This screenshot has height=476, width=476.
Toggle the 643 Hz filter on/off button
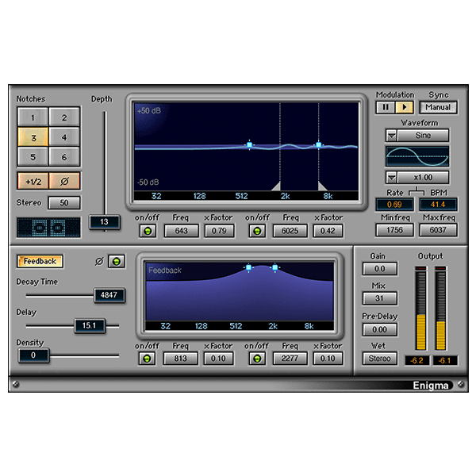coord(147,231)
